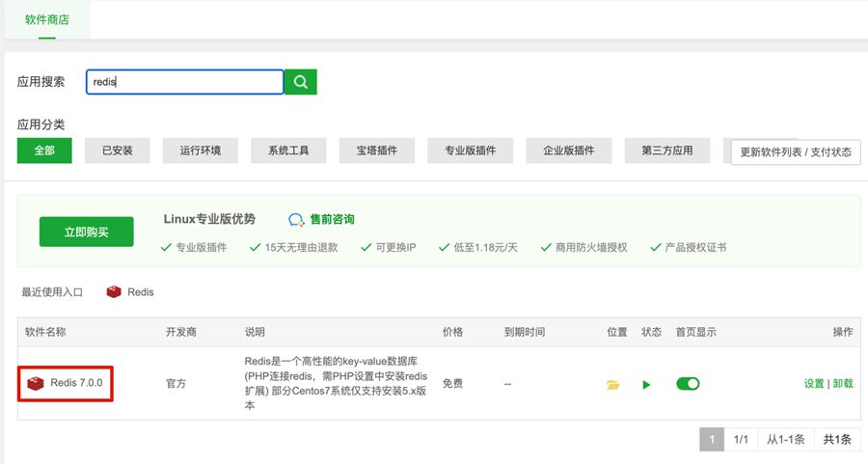Open Redis 设置 link

click(813, 383)
